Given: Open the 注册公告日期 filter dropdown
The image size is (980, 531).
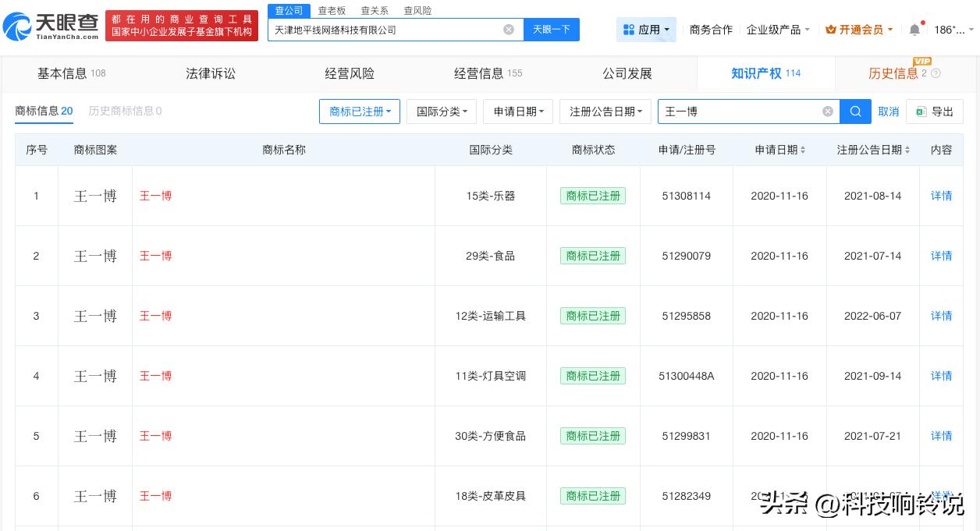Looking at the screenshot, I should tap(605, 112).
